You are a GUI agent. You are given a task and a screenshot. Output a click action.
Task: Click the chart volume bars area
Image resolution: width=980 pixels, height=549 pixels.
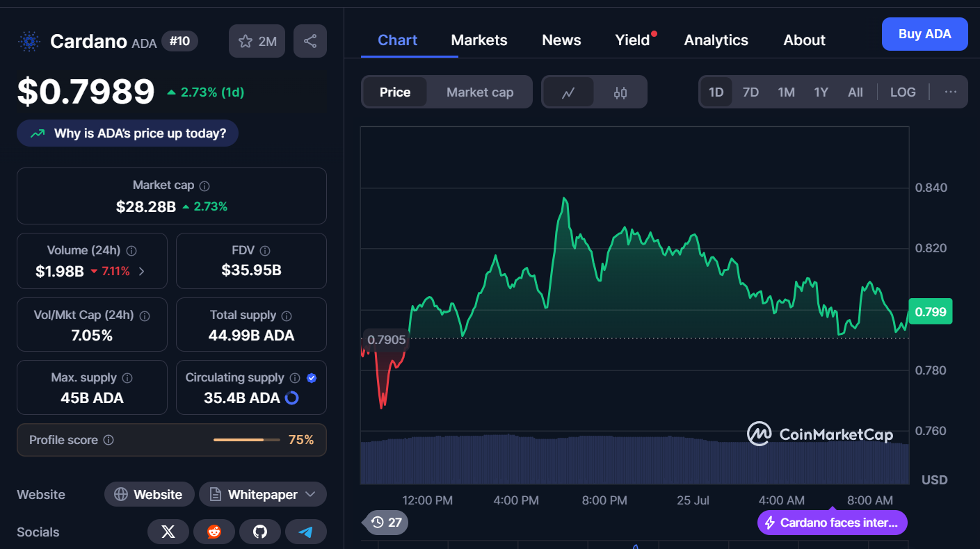tap(634, 459)
